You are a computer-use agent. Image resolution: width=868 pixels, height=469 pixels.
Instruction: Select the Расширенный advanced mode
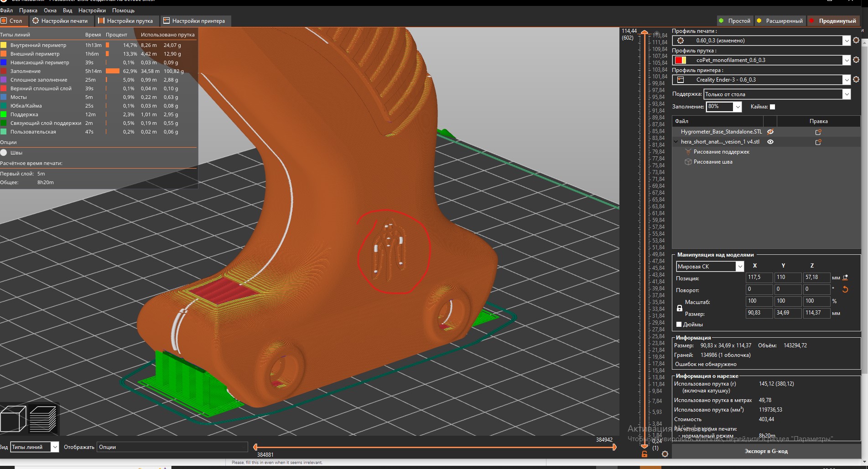tap(780, 21)
